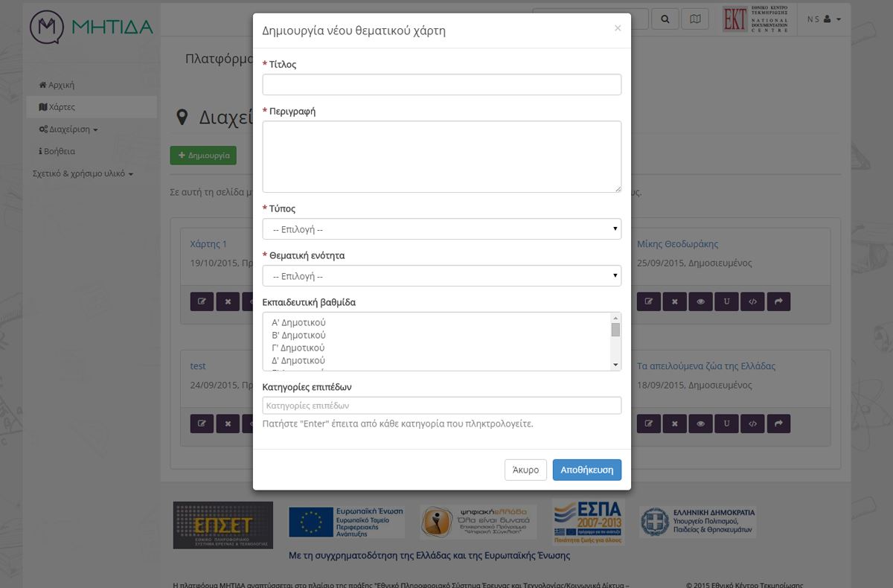Click the map icon button in header
Screen dimensions: 893x588
click(x=695, y=19)
